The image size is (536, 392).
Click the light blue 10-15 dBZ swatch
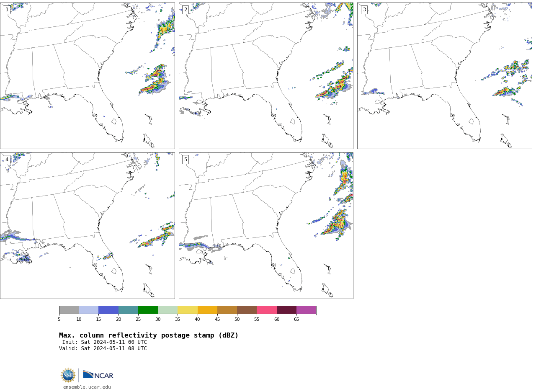tap(89, 310)
